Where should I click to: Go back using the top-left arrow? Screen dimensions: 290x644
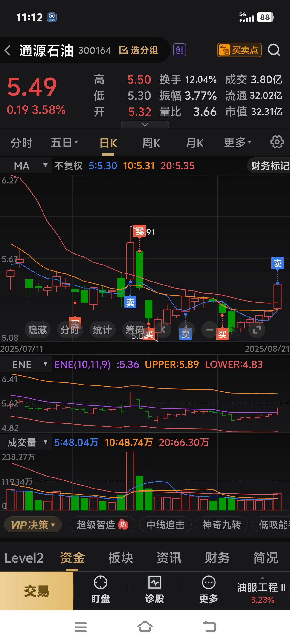(8, 50)
